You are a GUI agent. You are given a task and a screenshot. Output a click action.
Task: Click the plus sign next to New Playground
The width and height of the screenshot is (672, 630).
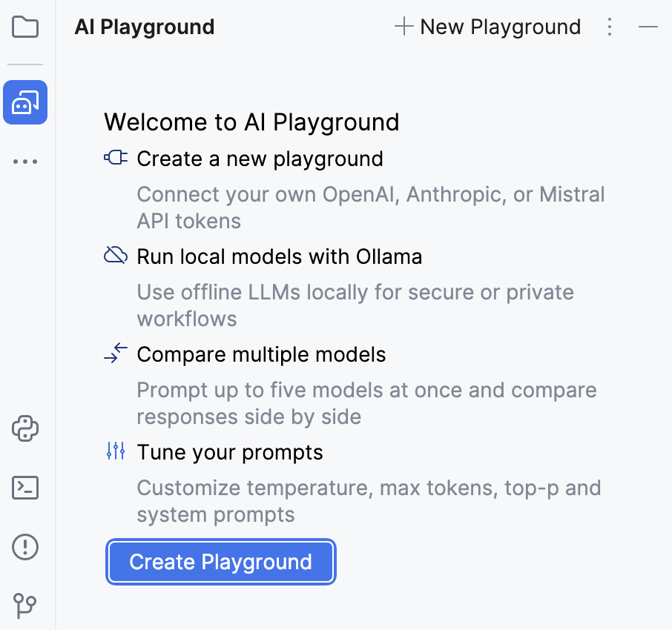(403, 27)
